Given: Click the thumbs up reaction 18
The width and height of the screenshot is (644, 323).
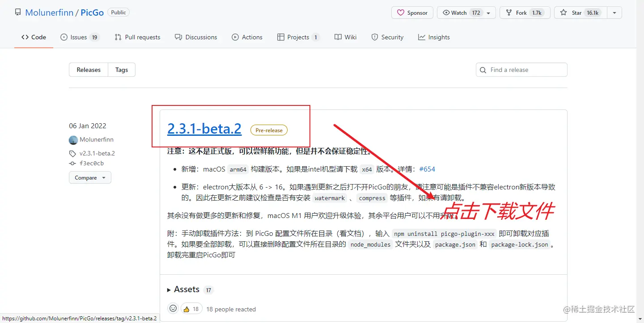Looking at the screenshot, I should point(191,309).
